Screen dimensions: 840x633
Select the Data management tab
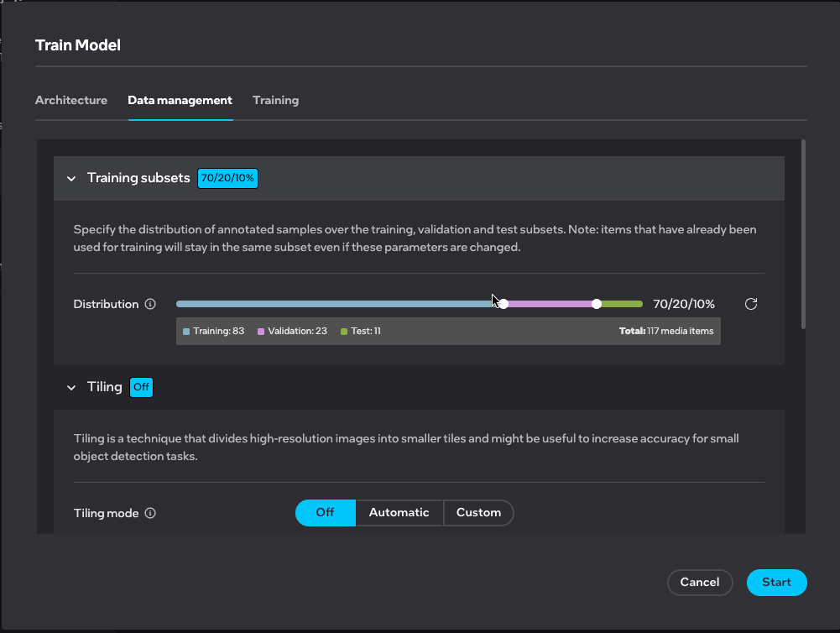click(x=180, y=101)
